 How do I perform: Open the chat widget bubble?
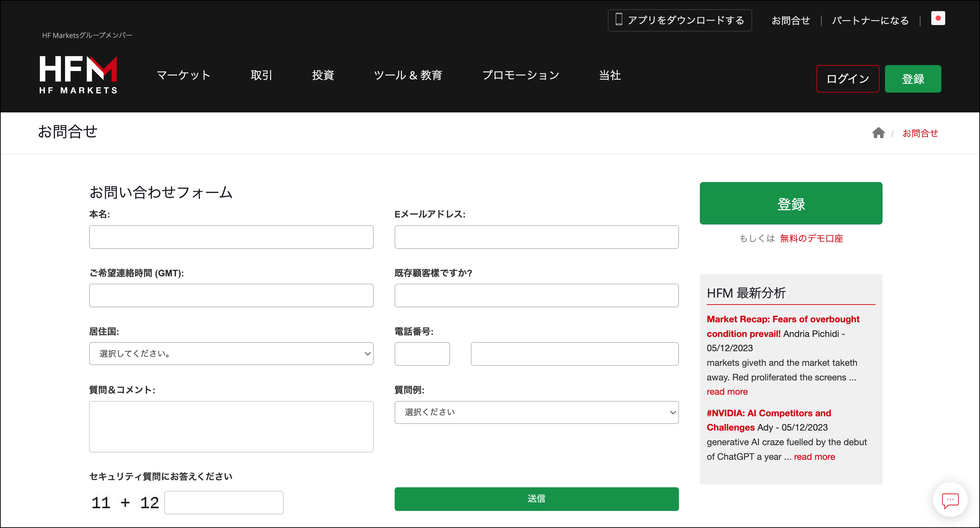(950, 499)
